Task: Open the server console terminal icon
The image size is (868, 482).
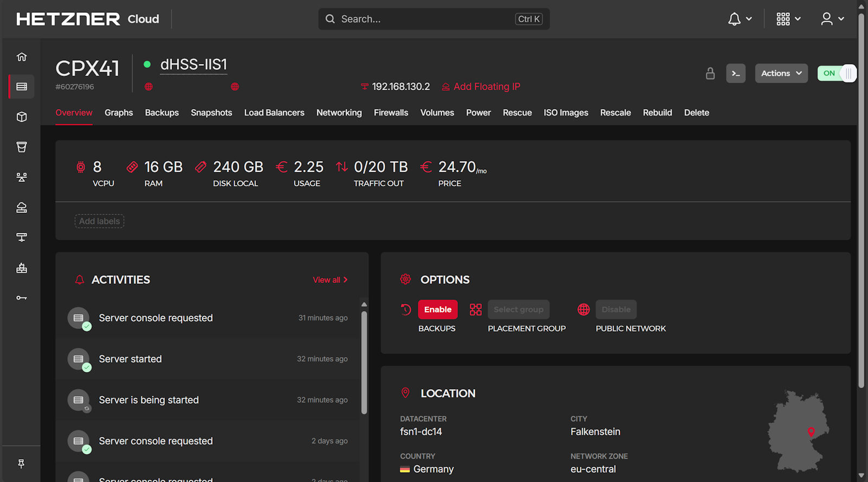Action: (736, 73)
